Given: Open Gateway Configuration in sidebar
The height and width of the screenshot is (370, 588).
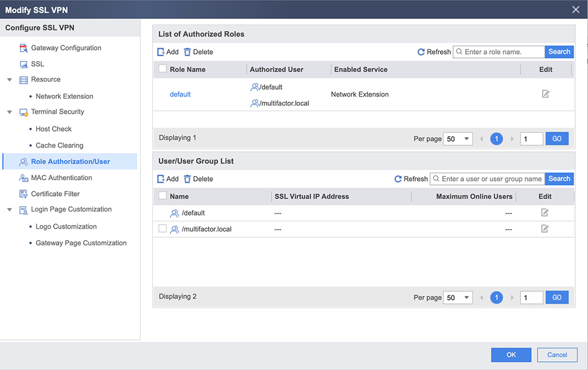Looking at the screenshot, I should coord(66,48).
